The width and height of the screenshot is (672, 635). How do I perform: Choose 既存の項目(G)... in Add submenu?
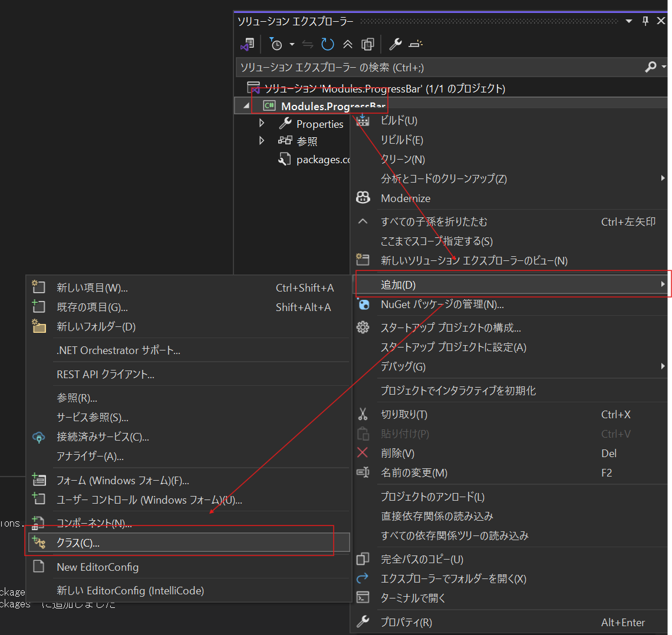[189, 307]
